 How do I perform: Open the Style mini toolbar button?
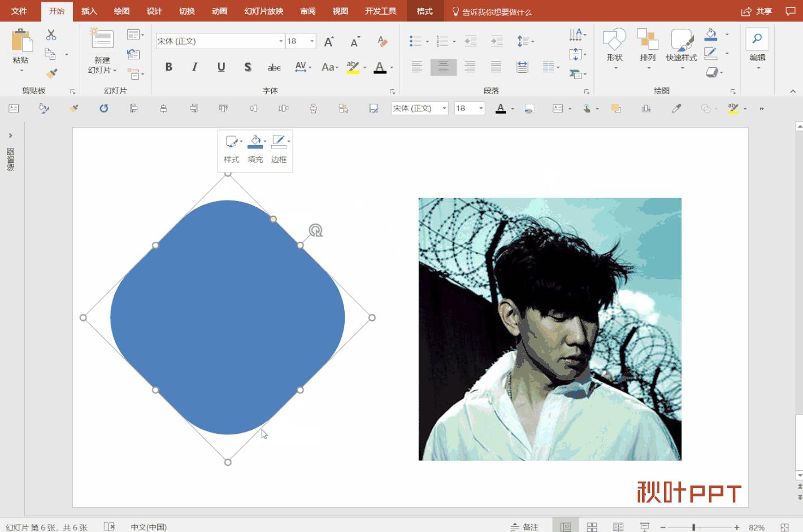[232, 150]
